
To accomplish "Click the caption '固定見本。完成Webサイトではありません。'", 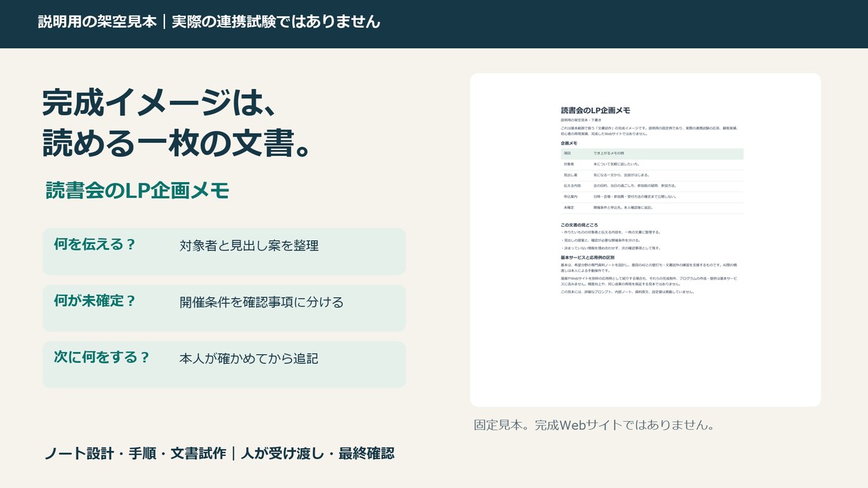I will (x=594, y=425).
